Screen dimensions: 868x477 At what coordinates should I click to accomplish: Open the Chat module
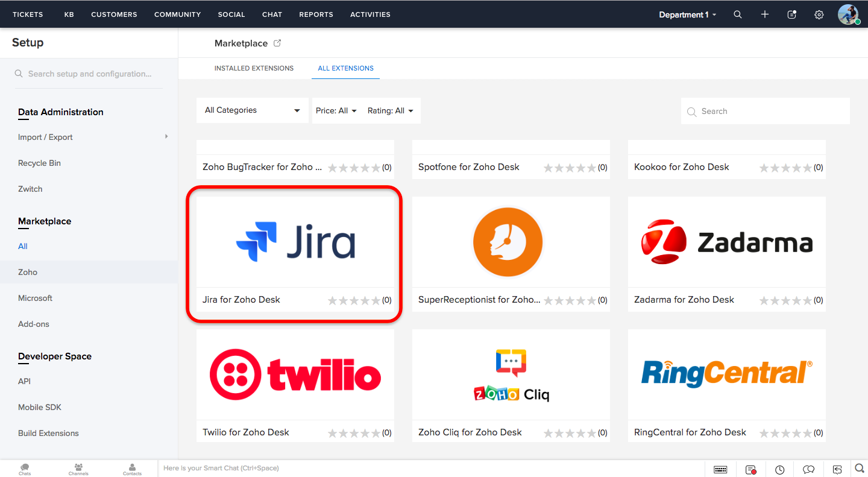click(272, 14)
